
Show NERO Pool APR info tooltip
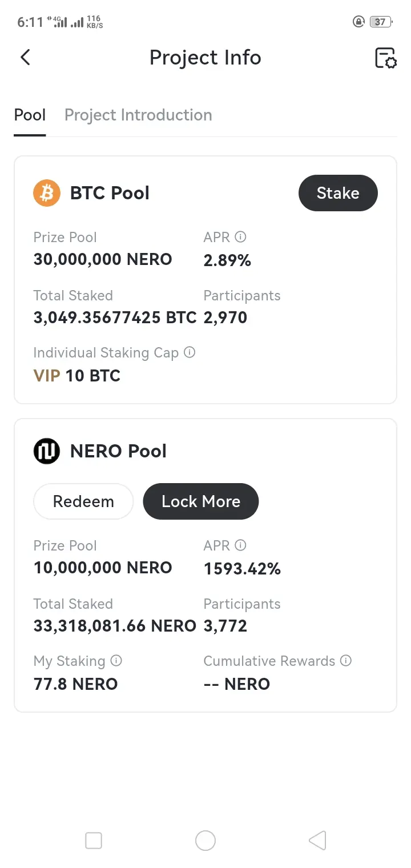(x=240, y=545)
